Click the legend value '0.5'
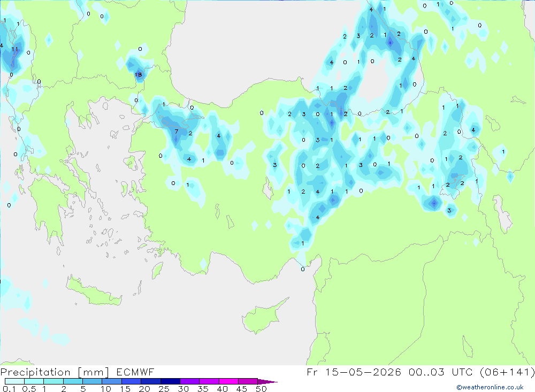The image size is (535, 392). (29, 389)
